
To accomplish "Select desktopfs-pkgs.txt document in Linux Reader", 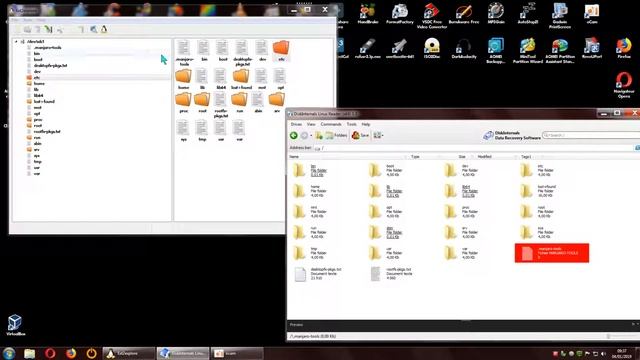I will click(x=318, y=274).
